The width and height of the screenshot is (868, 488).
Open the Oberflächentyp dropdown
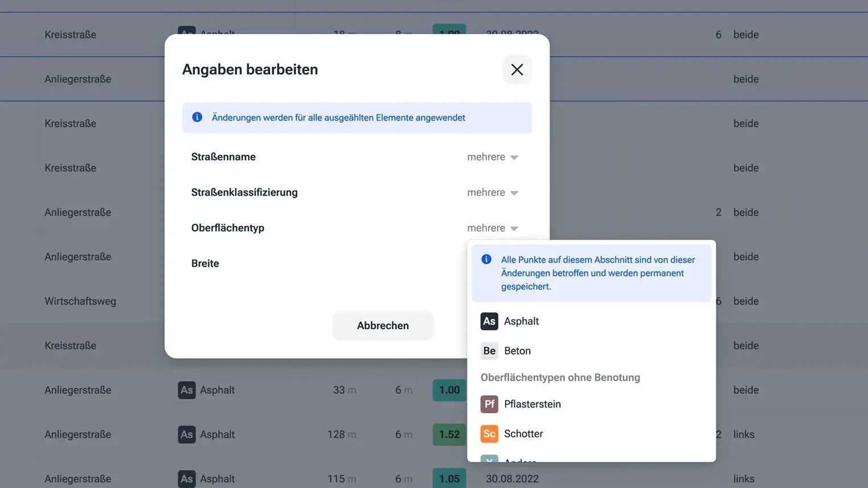point(493,228)
